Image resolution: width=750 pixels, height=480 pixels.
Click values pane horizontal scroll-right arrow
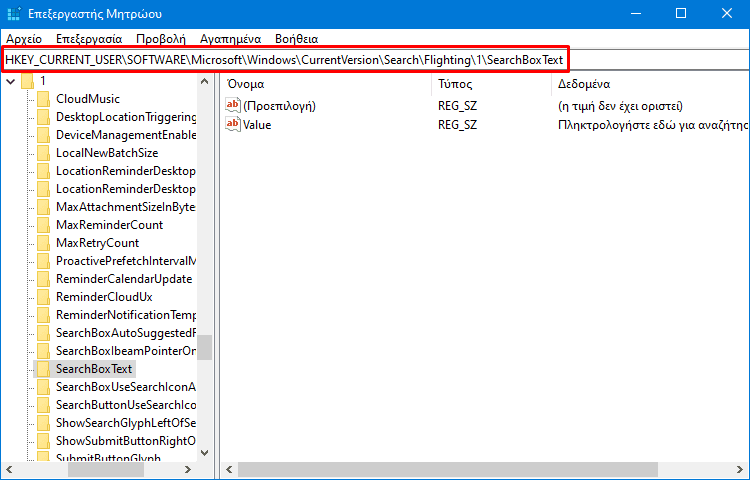[740, 470]
